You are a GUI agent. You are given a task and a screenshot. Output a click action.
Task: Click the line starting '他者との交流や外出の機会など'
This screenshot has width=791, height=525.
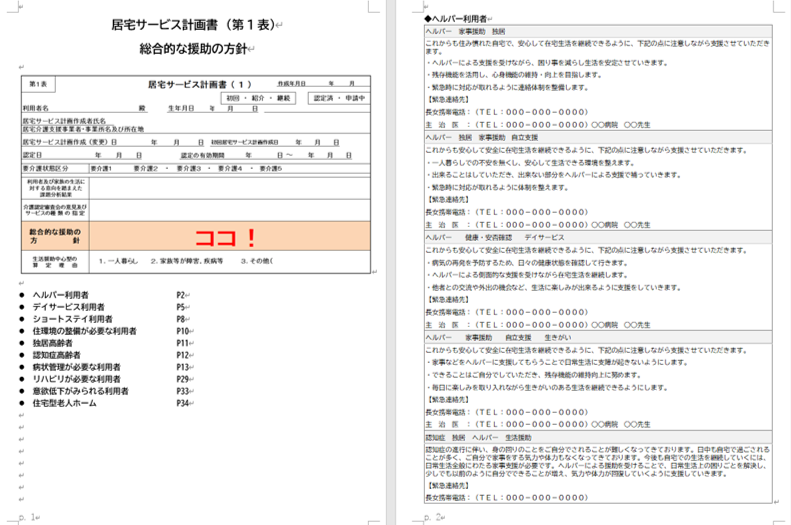point(554,287)
